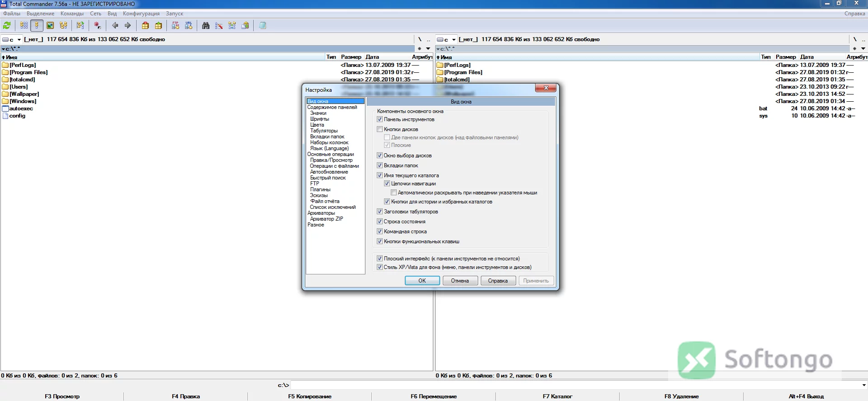Expand the command line history dropdown

(x=864, y=385)
